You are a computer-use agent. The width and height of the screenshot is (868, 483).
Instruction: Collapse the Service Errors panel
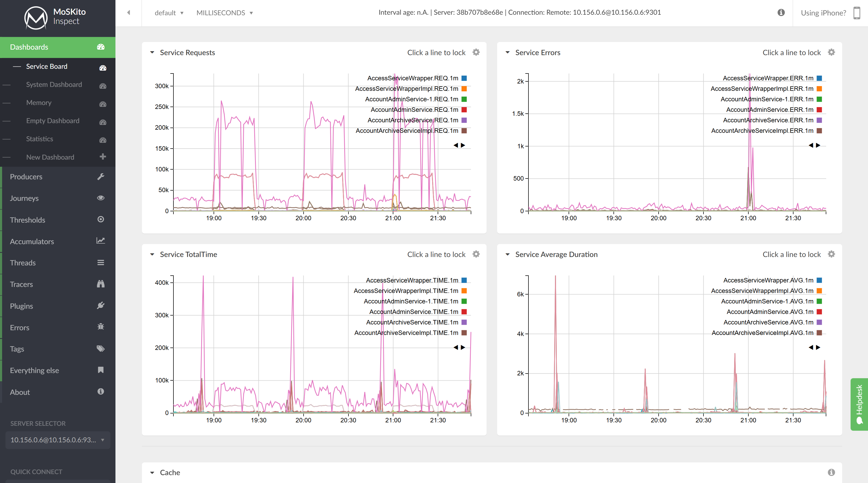pos(508,52)
